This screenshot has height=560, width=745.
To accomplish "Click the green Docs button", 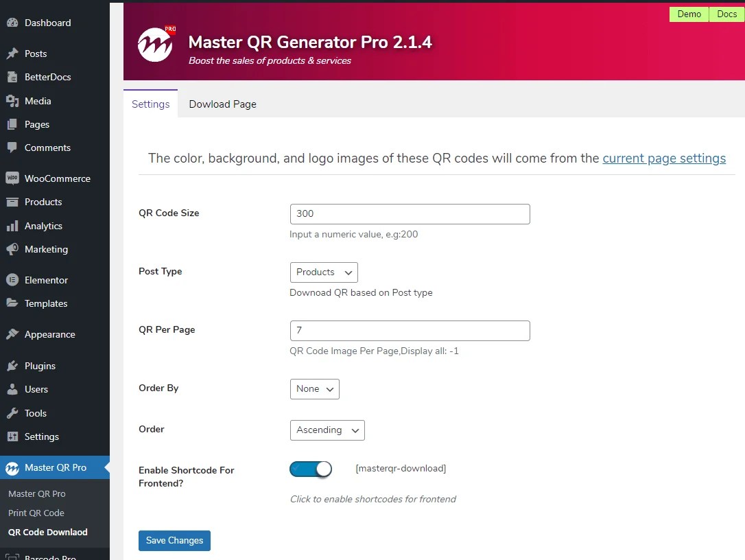I will tap(726, 14).
